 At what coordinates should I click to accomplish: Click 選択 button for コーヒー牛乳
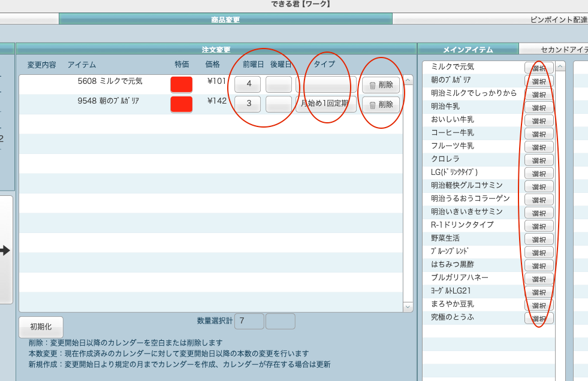coord(539,134)
